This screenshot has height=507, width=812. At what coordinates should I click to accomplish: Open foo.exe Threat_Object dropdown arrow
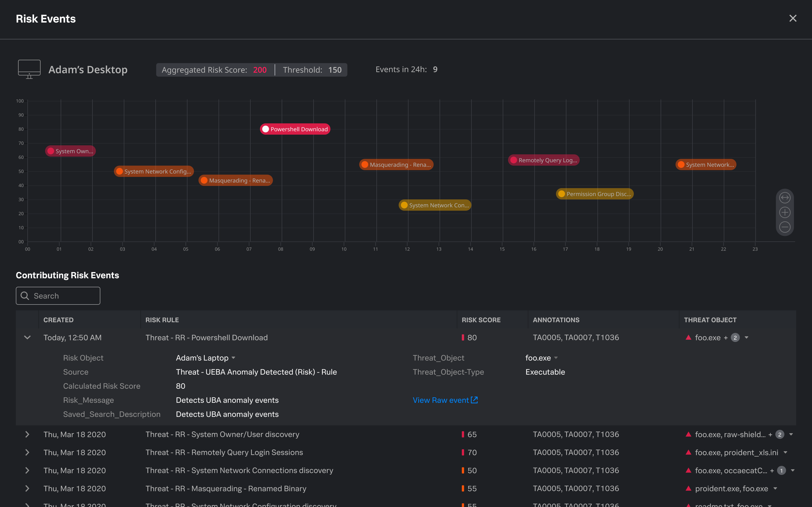coord(556,358)
